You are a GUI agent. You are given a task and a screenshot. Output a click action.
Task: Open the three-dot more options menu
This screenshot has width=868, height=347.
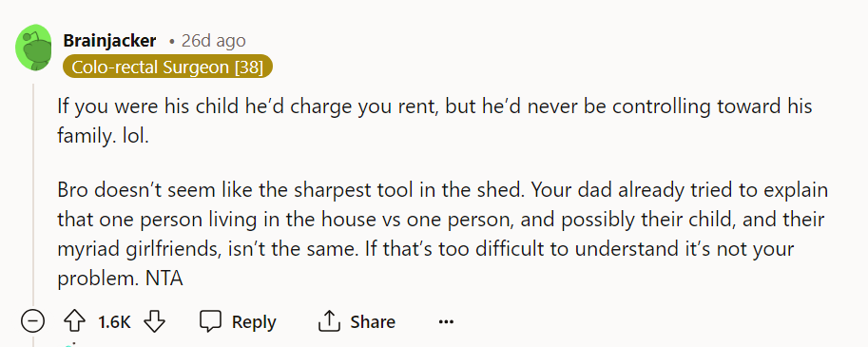pyautogui.click(x=446, y=321)
